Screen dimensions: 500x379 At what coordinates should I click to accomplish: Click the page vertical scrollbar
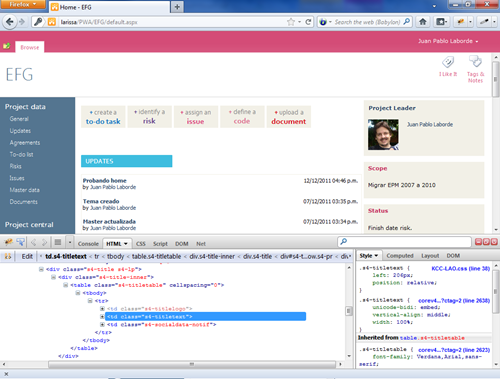pos(496,79)
